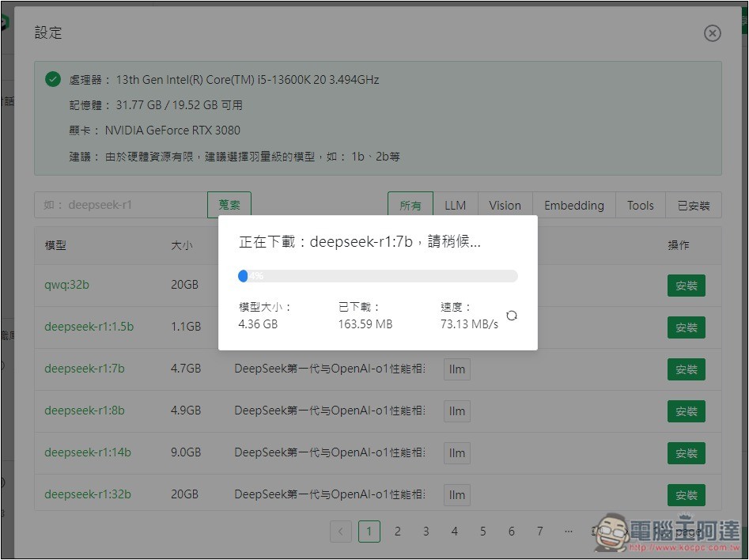Click the 4.36 GB model size value

pos(258,324)
